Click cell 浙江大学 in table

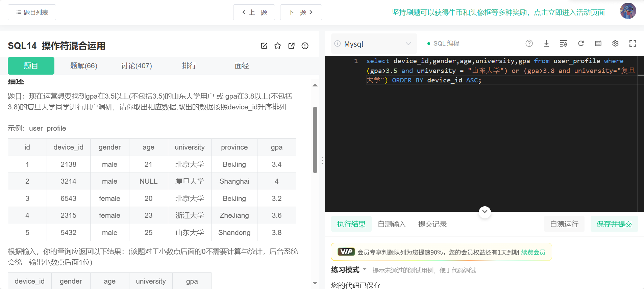[190, 215]
